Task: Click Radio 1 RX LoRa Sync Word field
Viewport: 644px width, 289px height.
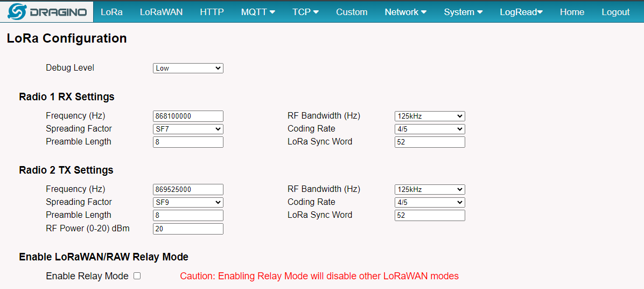Action: [430, 142]
